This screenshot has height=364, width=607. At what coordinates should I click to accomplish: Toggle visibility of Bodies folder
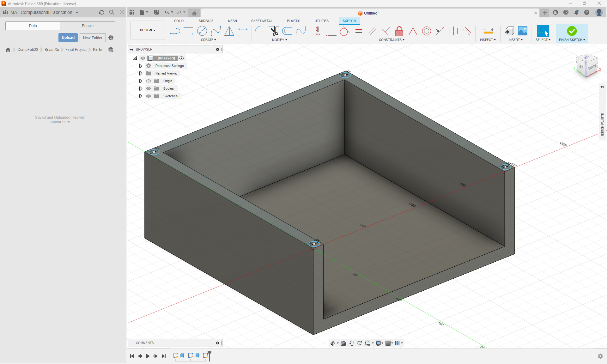click(x=149, y=88)
